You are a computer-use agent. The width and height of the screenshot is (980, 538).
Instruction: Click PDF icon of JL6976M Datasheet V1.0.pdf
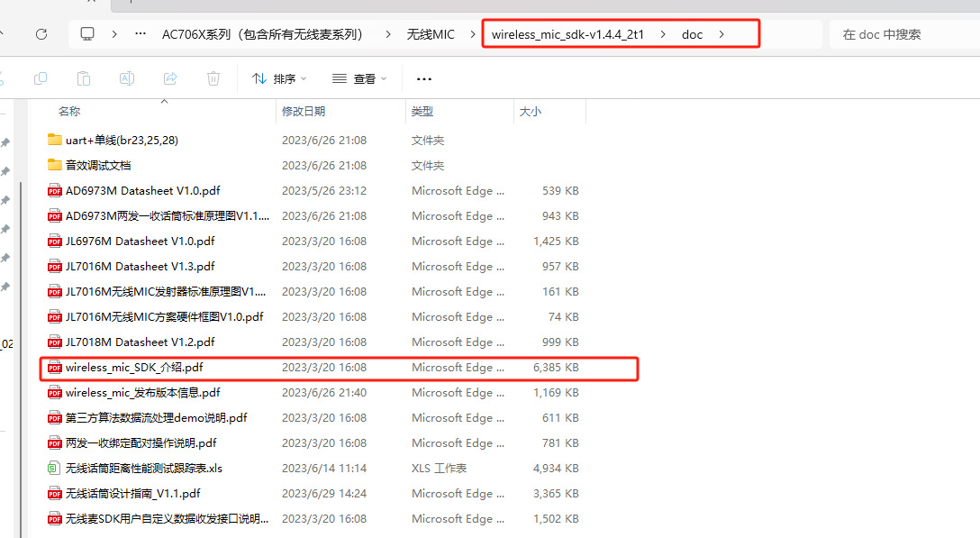click(x=55, y=242)
